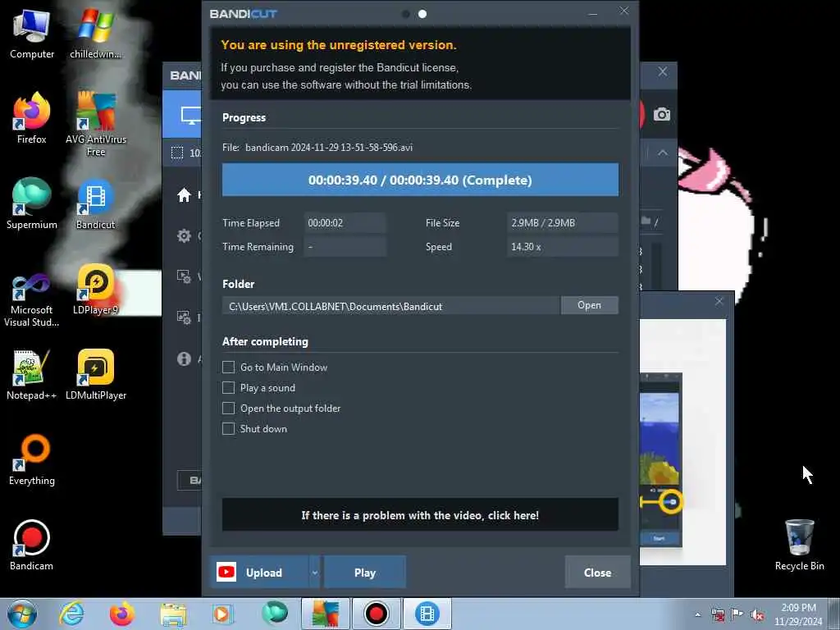
Task: Close the small preview popup window
Action: click(719, 302)
